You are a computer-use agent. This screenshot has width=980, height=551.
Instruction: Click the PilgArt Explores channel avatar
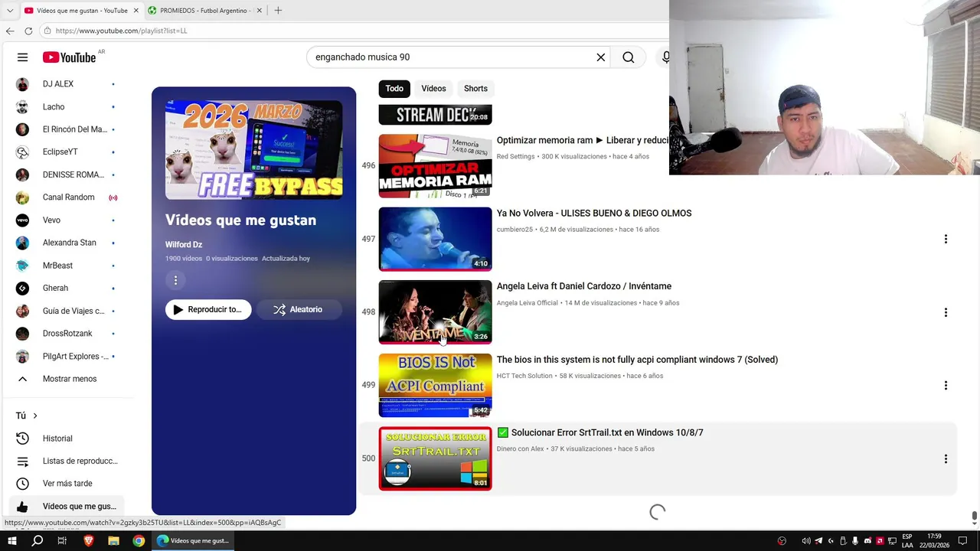pyautogui.click(x=22, y=357)
